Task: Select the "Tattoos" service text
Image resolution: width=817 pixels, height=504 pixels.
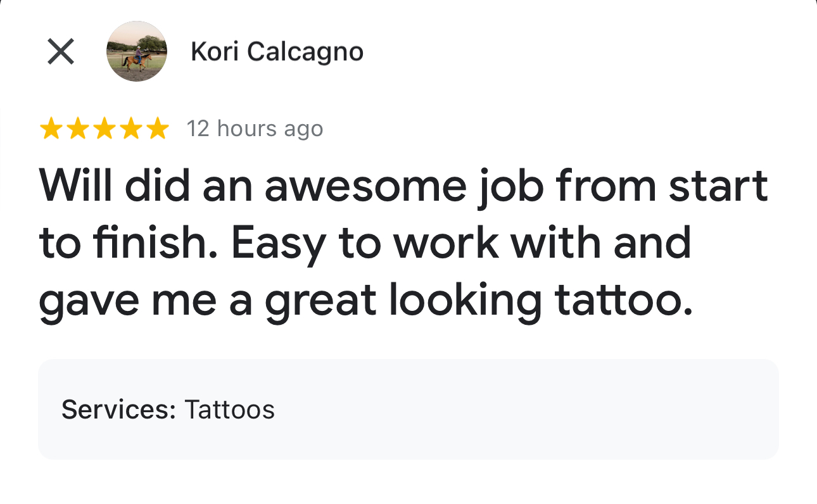Action: [x=229, y=410]
